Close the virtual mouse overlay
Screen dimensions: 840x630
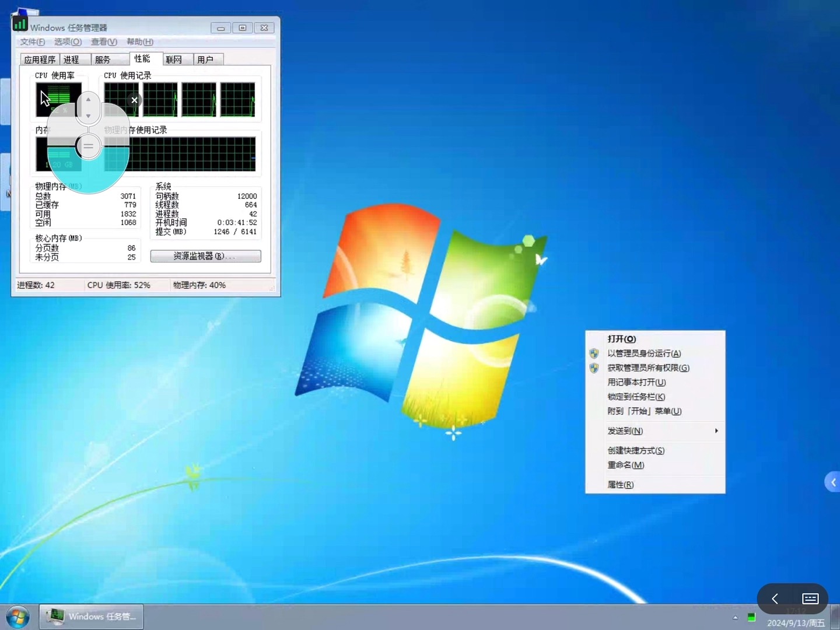click(134, 100)
